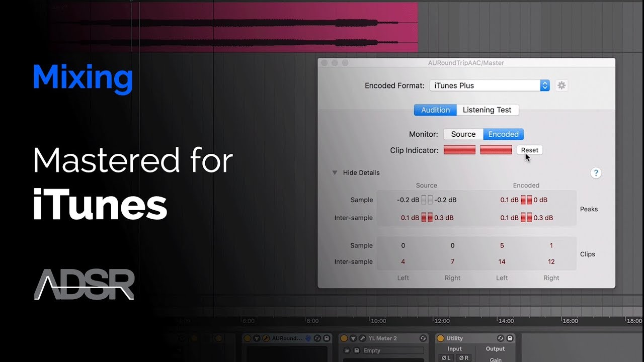Click the encoded left inter-sample clips value 14
The height and width of the screenshot is (362, 644).
coord(502,261)
